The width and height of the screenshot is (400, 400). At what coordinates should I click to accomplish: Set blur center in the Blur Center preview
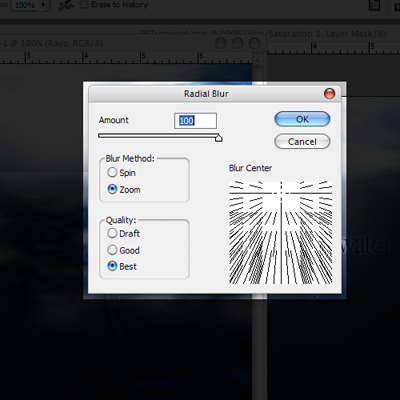point(280,232)
